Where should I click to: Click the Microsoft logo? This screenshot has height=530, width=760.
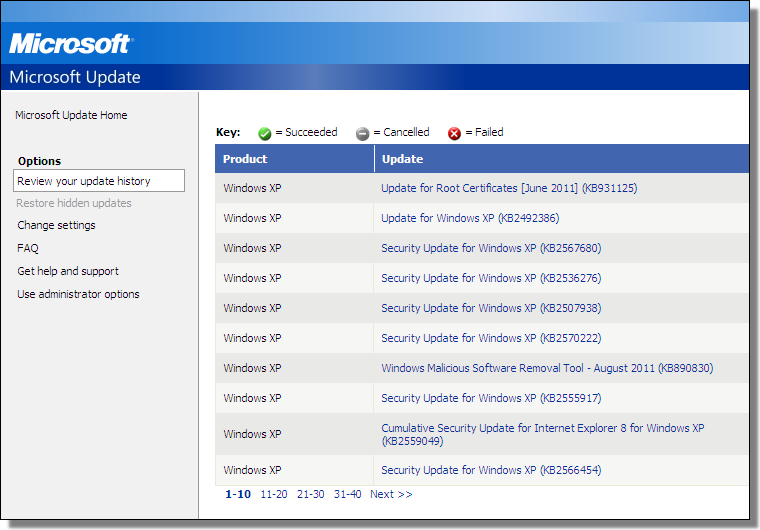pyautogui.click(x=70, y=44)
